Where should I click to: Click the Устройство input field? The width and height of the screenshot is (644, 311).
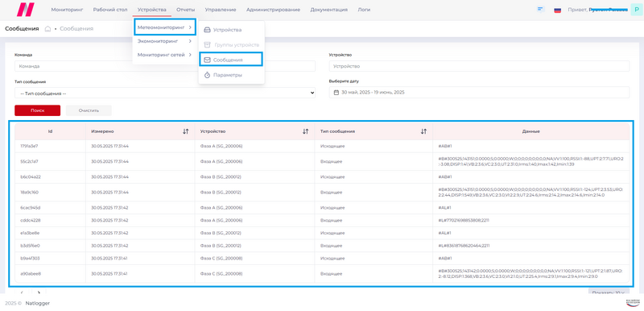pyautogui.click(x=479, y=66)
